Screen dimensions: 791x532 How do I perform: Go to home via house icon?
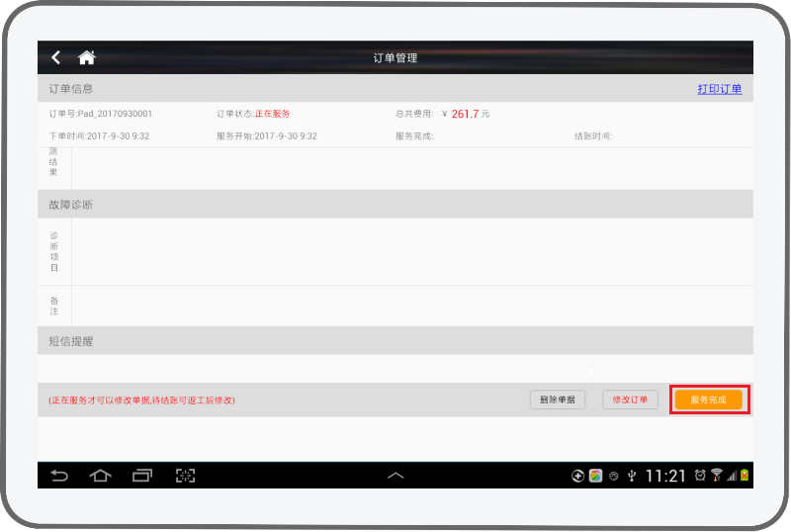coord(87,57)
